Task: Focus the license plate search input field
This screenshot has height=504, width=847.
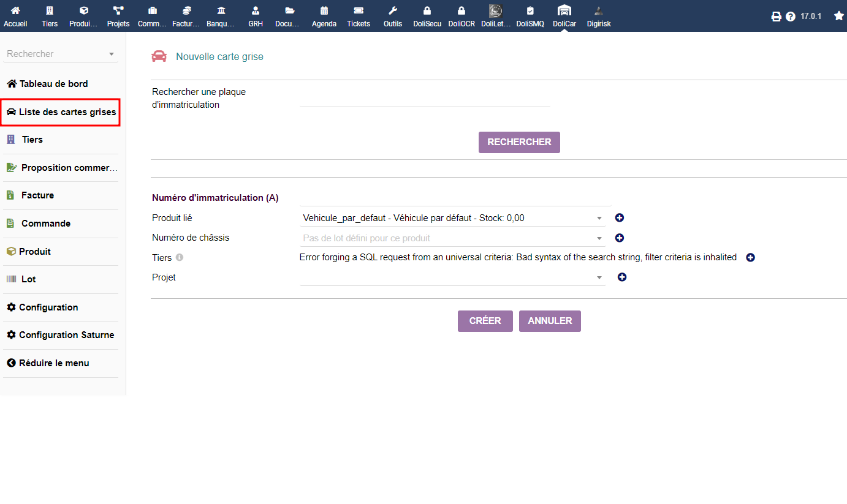Action: click(424, 99)
